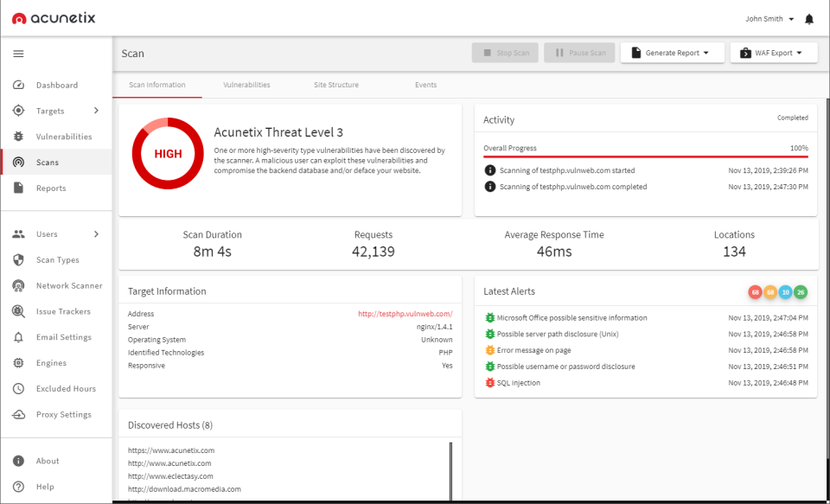Click the Users people icon
Viewport: 830px width, 504px height.
click(18, 234)
